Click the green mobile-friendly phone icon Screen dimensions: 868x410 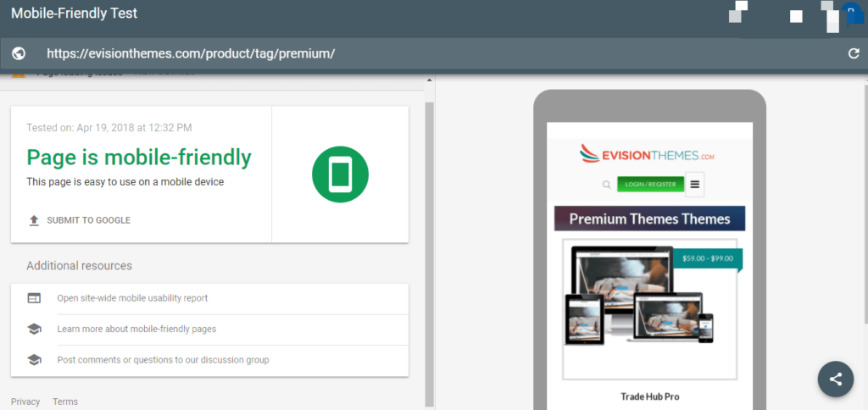pyautogui.click(x=341, y=175)
